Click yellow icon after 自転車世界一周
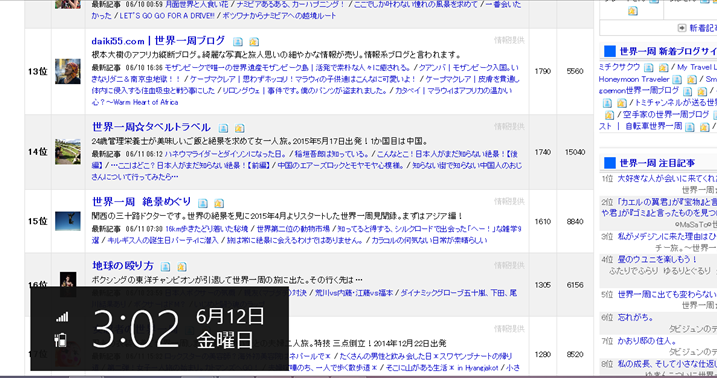717x378 pixels. pos(704,127)
